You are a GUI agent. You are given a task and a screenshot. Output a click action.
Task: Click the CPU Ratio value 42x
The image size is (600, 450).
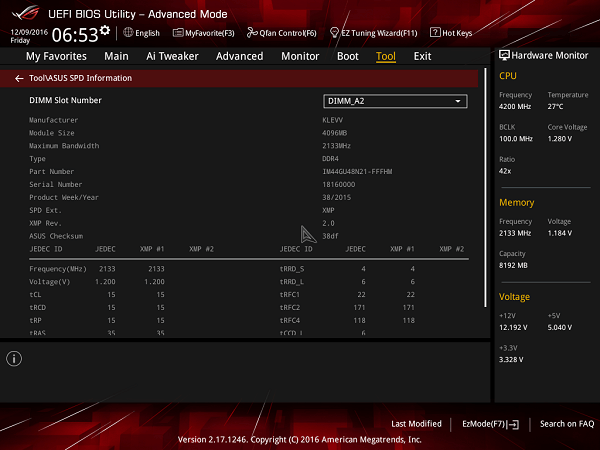tap(505, 171)
